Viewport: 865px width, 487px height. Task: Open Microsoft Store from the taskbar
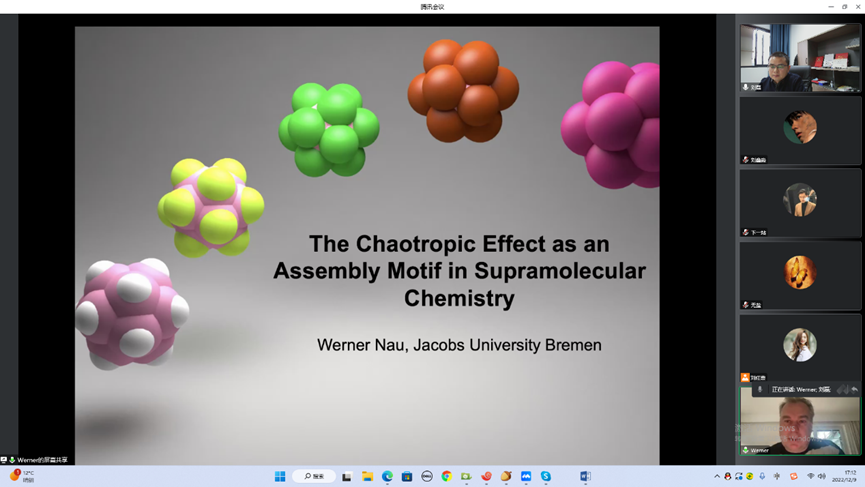coord(407,477)
